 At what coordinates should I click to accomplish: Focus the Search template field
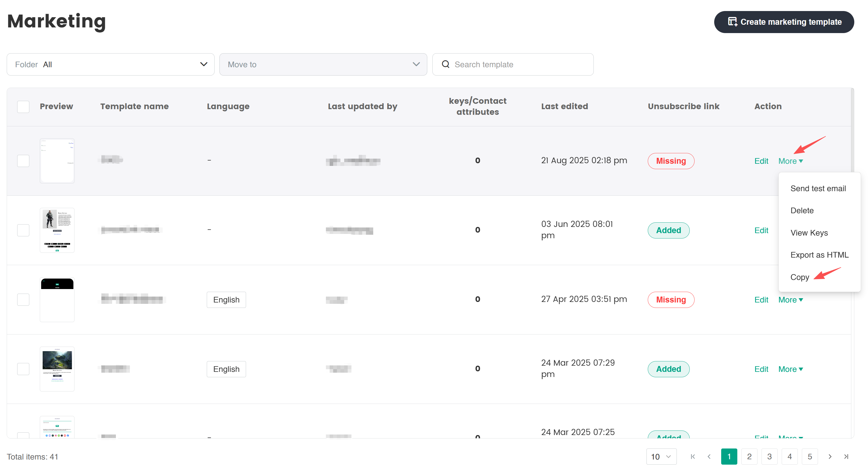519,64
